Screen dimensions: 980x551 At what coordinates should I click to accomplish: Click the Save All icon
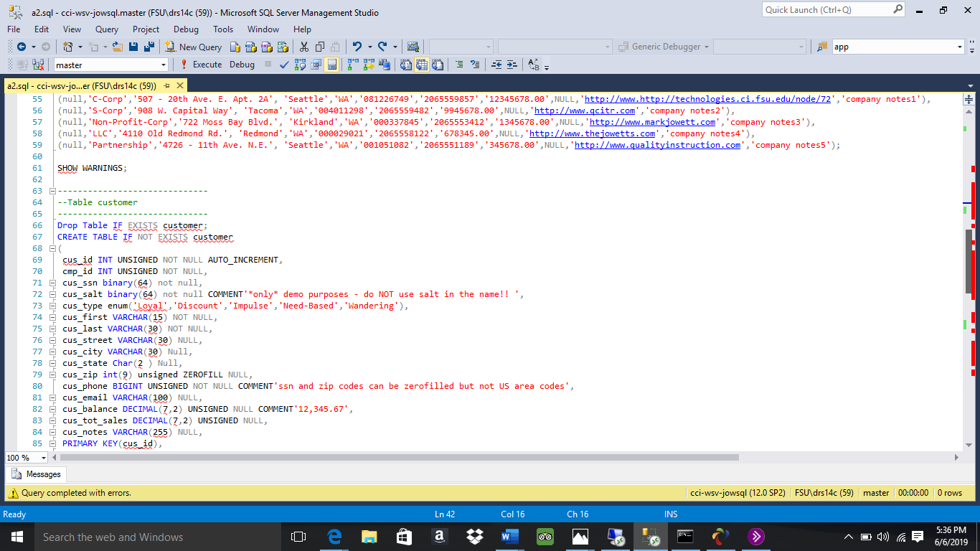(x=149, y=47)
